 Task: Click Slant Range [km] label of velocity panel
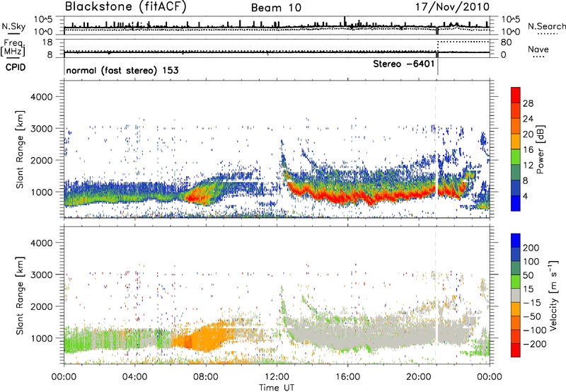[20, 296]
